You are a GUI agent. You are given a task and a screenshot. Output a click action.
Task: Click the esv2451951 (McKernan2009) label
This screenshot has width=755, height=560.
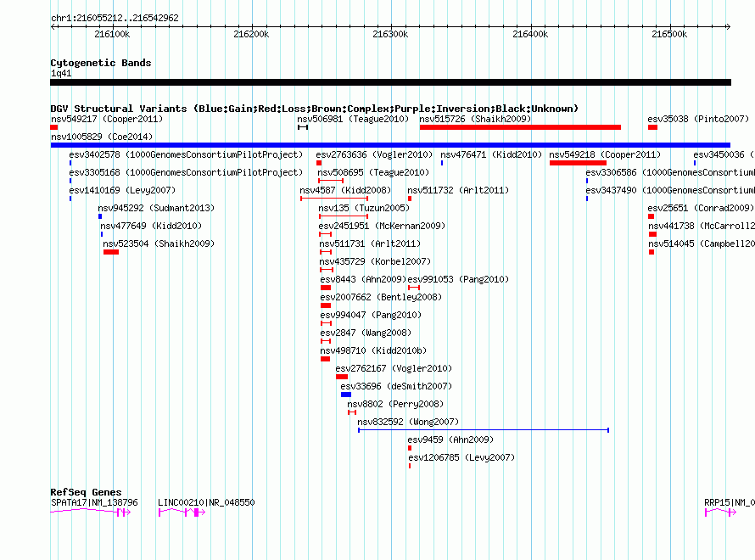pyautogui.click(x=382, y=226)
